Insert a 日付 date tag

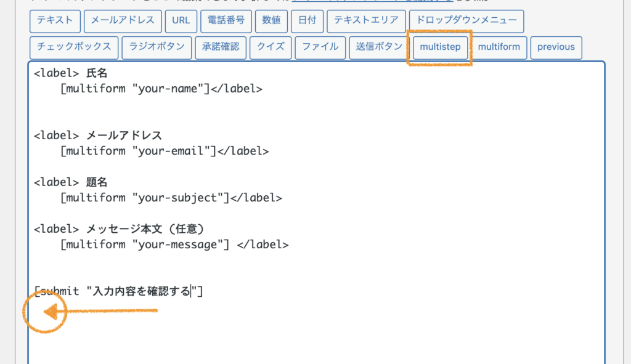307,21
